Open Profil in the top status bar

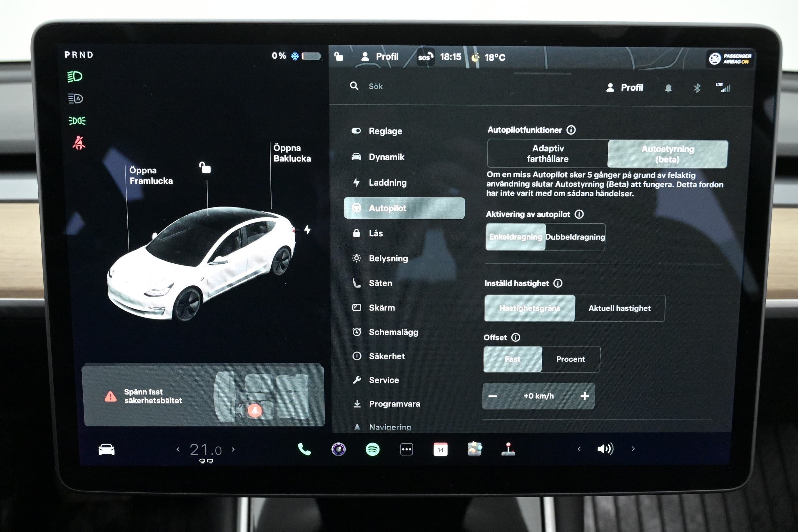(x=379, y=56)
